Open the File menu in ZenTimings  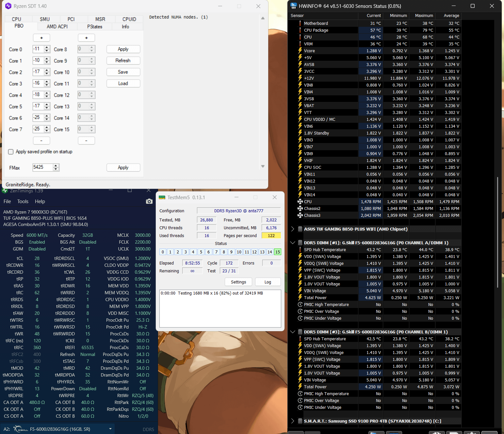tap(7, 201)
